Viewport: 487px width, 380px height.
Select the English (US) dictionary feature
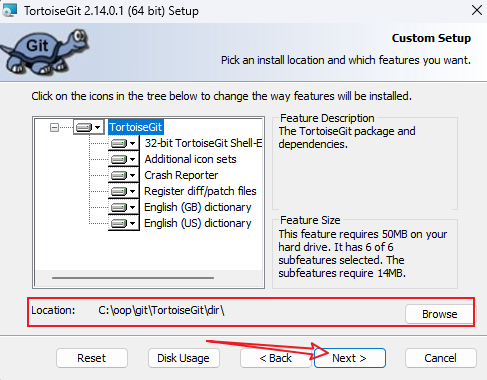198,223
